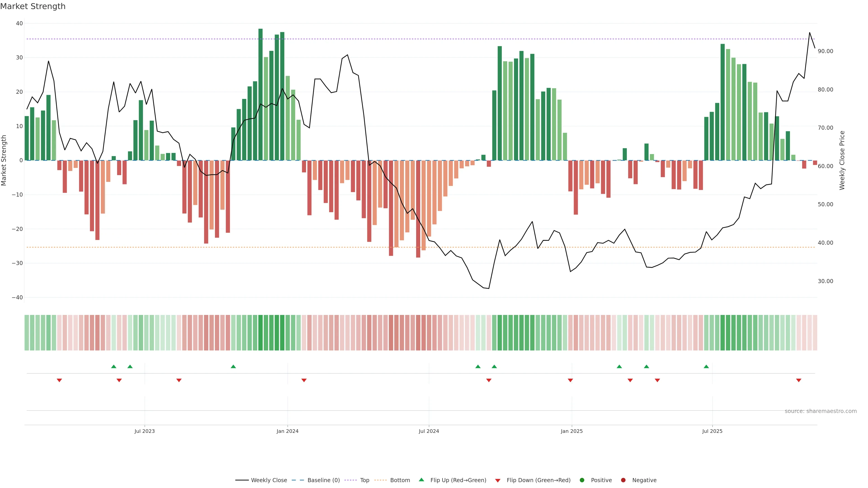
Task: Click the Top purple dotted legend icon
Action: point(351,480)
